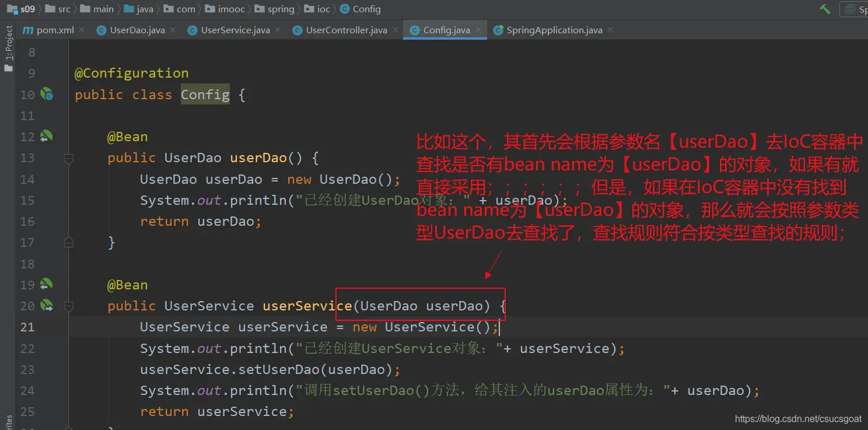Switch to the UserController.java tab
868x430 pixels.
point(346,30)
